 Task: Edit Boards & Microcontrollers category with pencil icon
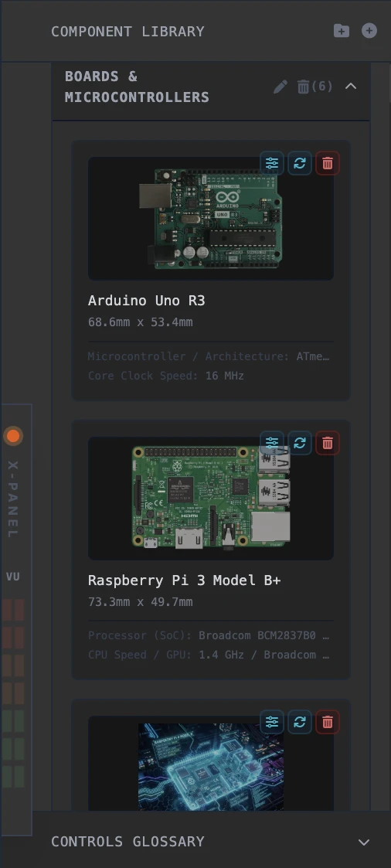pyautogui.click(x=280, y=87)
